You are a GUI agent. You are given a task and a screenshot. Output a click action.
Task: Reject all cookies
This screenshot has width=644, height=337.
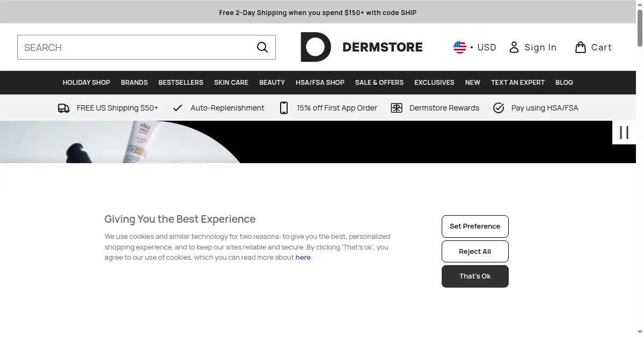[x=475, y=251]
